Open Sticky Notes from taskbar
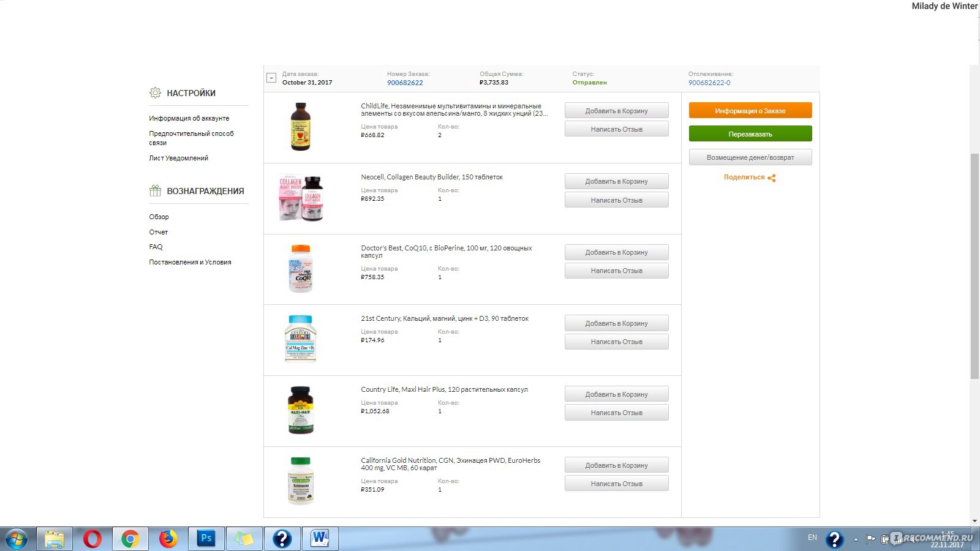The width and height of the screenshot is (980, 551). (x=244, y=539)
